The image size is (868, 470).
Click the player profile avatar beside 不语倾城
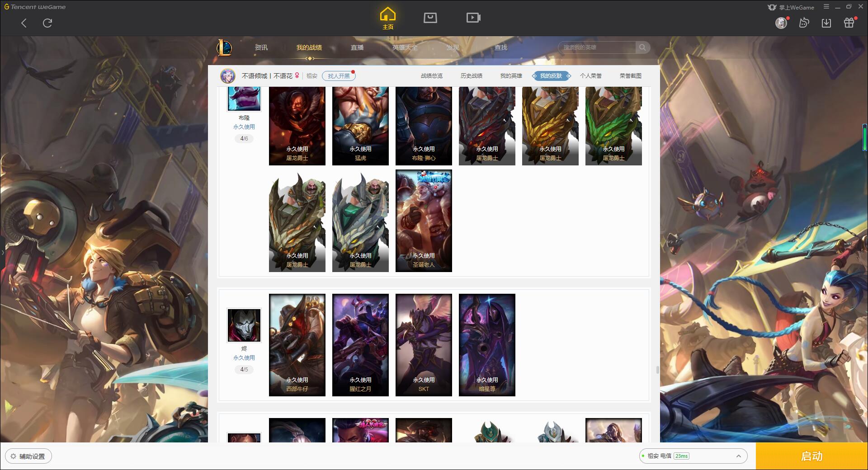click(x=228, y=76)
